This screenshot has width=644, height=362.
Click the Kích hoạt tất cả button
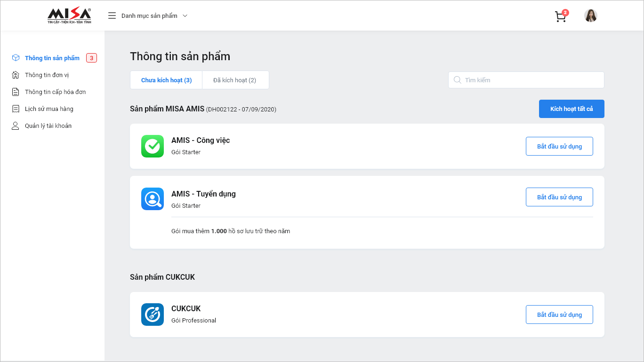pyautogui.click(x=572, y=109)
